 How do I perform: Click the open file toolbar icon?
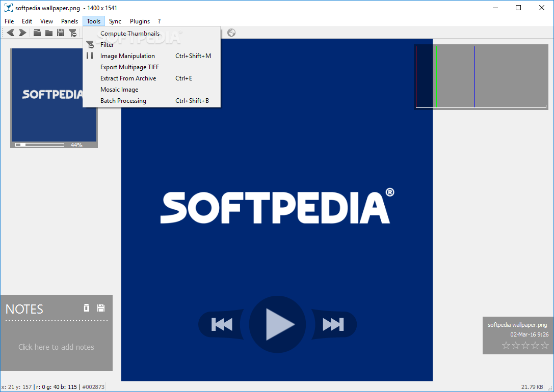pyautogui.click(x=37, y=33)
